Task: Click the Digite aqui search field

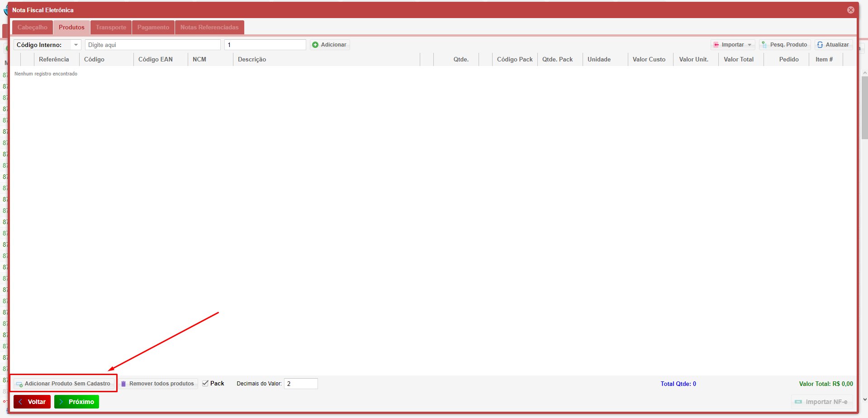Action: pos(152,45)
